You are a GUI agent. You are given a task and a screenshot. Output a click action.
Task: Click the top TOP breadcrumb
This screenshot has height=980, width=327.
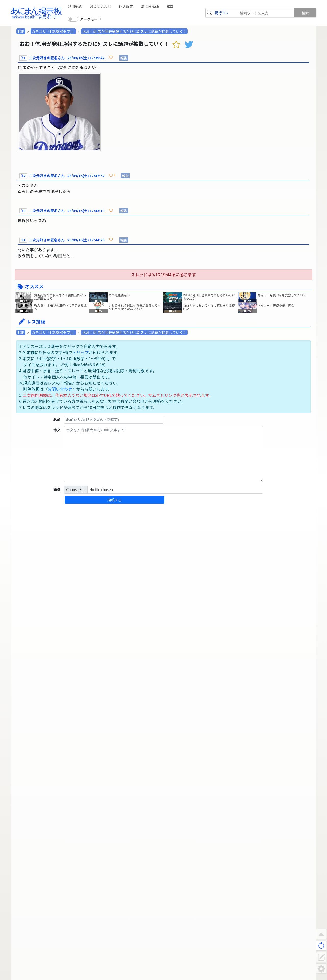coord(21,32)
